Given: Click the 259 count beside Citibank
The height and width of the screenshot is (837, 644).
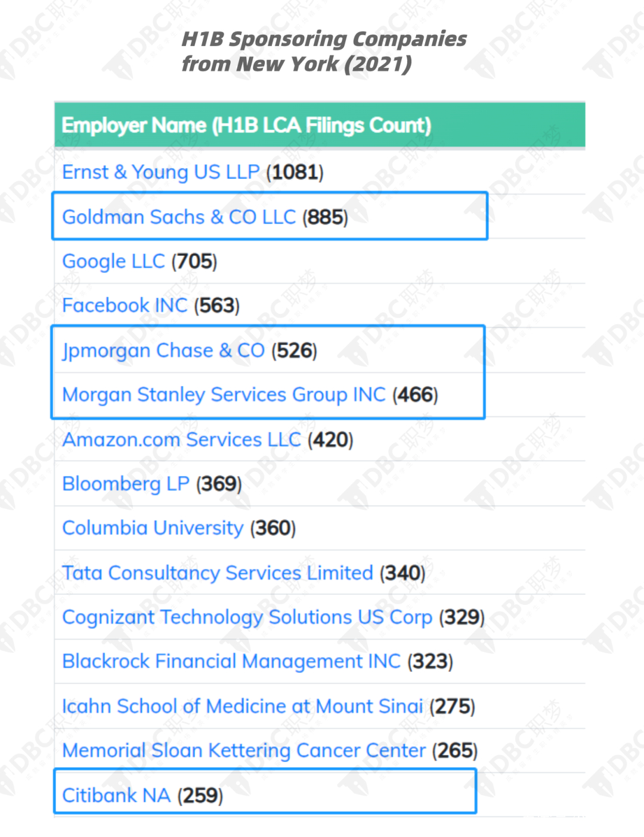Looking at the screenshot, I should [x=200, y=795].
